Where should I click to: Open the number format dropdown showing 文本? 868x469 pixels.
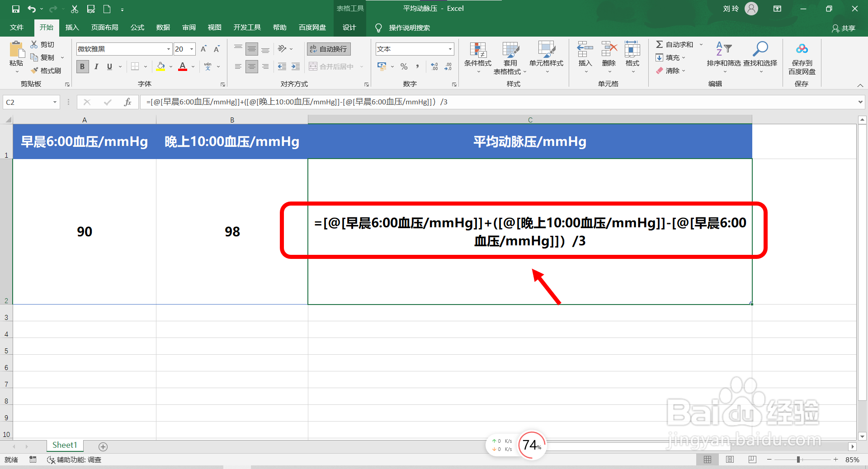[450, 49]
